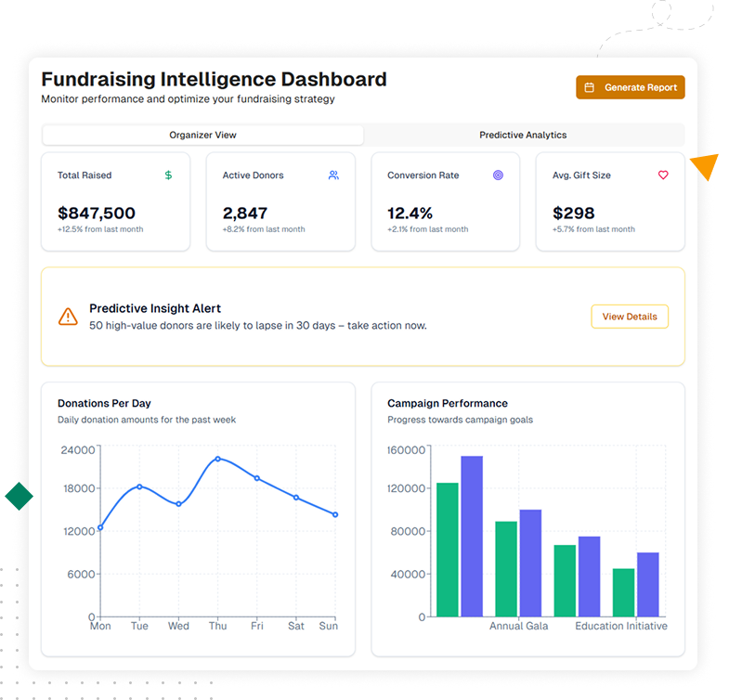The width and height of the screenshot is (729, 700).
Task: Click the Monday data point on line chart
Action: click(100, 527)
